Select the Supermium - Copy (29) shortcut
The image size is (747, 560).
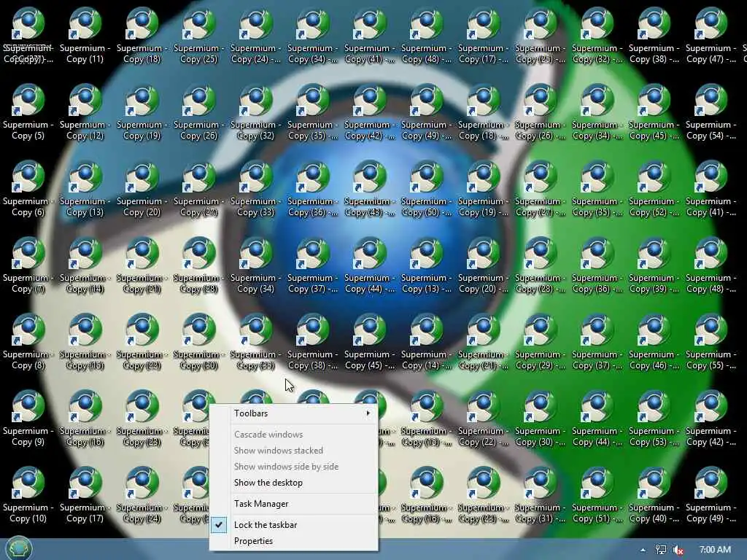pos(541,343)
